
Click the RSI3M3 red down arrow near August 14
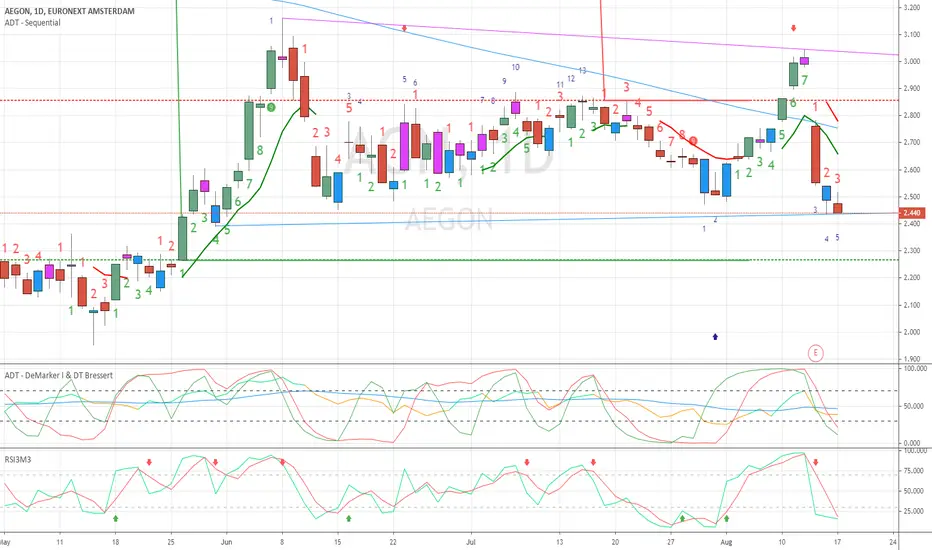(x=816, y=462)
